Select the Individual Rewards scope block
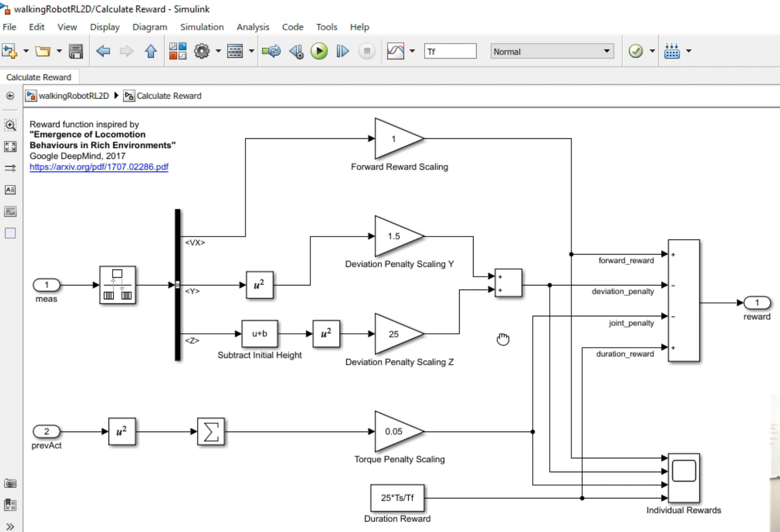 click(684, 478)
